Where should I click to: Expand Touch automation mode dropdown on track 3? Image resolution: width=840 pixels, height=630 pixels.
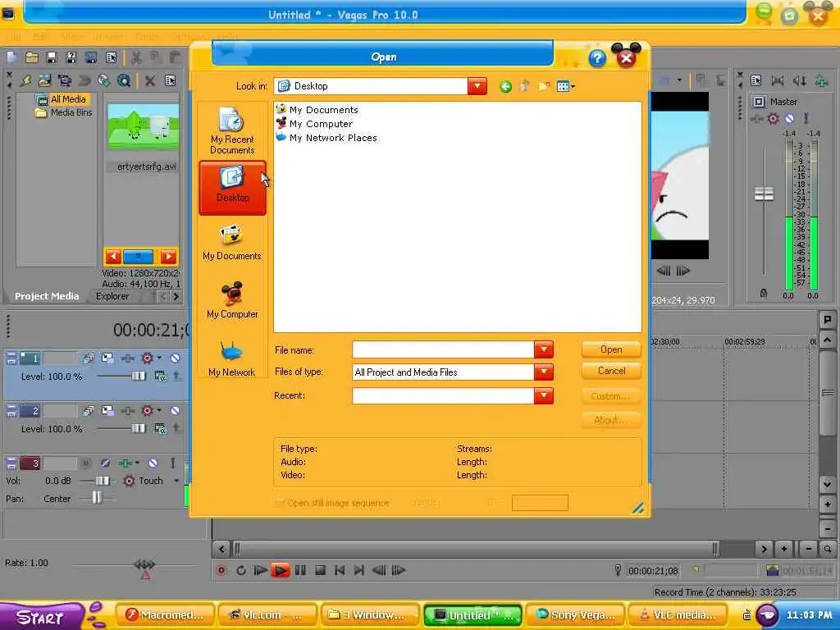(x=176, y=481)
